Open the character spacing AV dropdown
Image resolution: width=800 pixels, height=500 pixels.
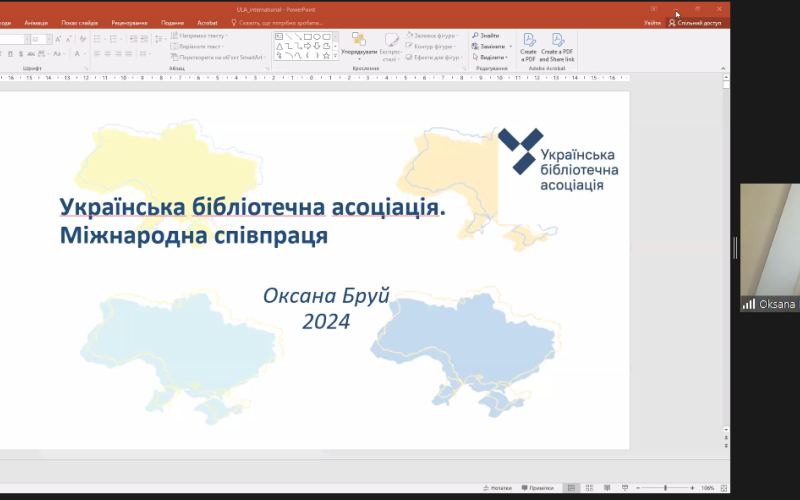[x=43, y=54]
